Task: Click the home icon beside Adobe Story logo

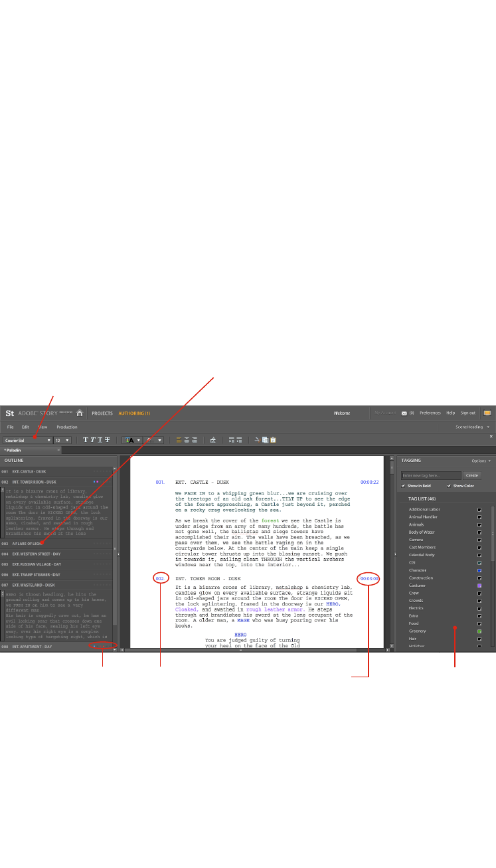Action: pyautogui.click(x=80, y=413)
